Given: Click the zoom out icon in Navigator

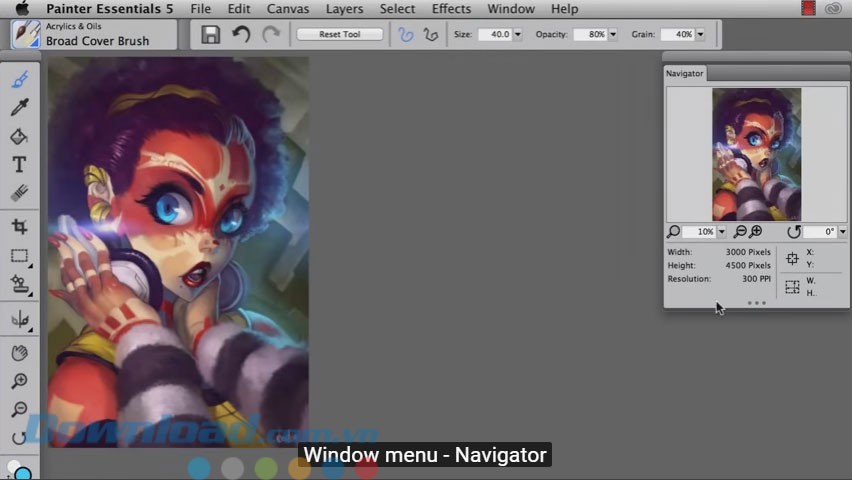Looking at the screenshot, I should click(x=741, y=232).
